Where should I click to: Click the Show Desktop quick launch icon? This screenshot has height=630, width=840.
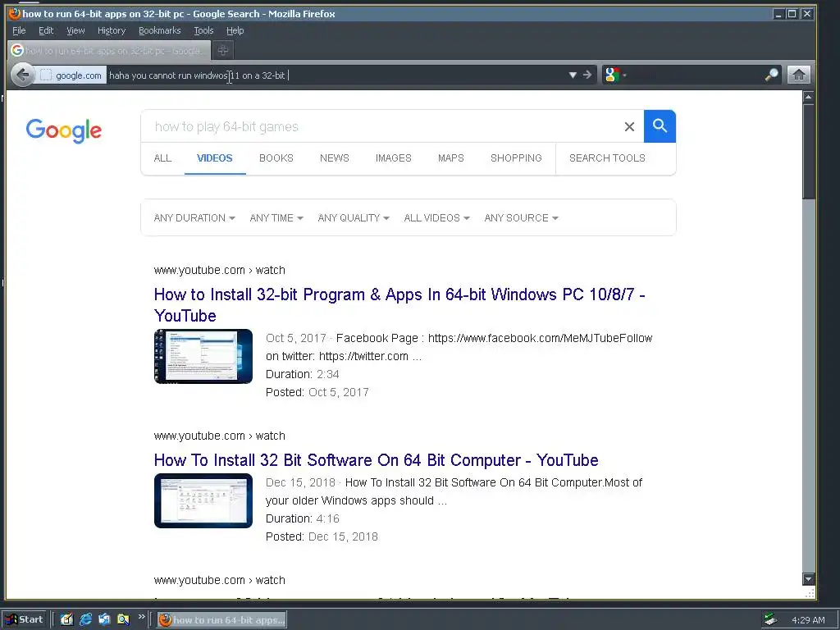(x=66, y=620)
